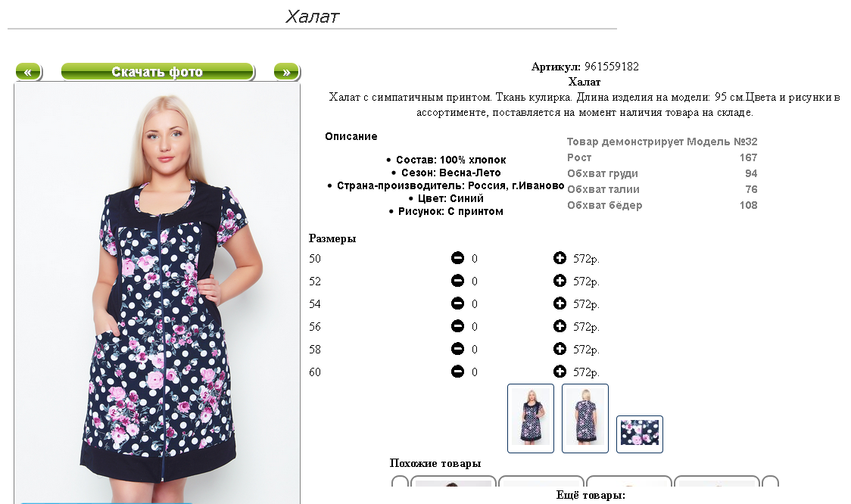Add one item of size 52

[x=560, y=281]
